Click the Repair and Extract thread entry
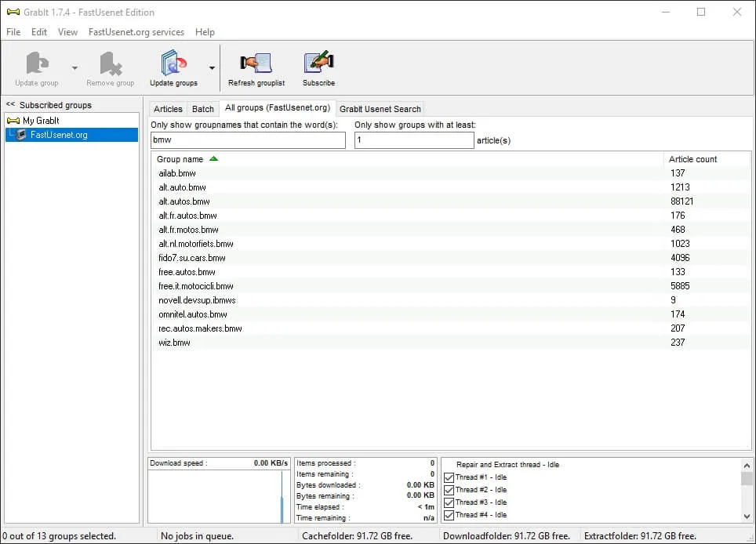 click(507, 465)
